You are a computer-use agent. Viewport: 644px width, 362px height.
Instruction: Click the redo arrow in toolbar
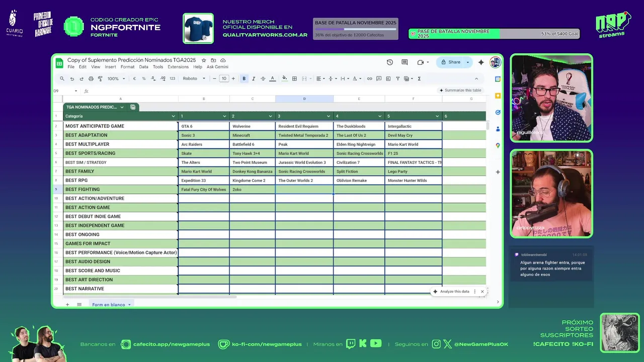pos(82,78)
